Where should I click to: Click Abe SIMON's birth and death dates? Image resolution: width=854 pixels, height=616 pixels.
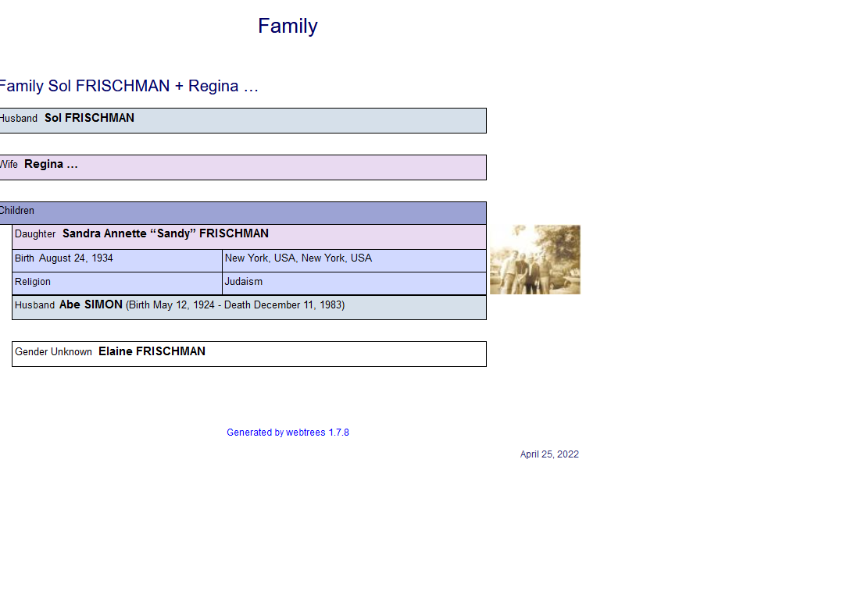click(x=234, y=305)
